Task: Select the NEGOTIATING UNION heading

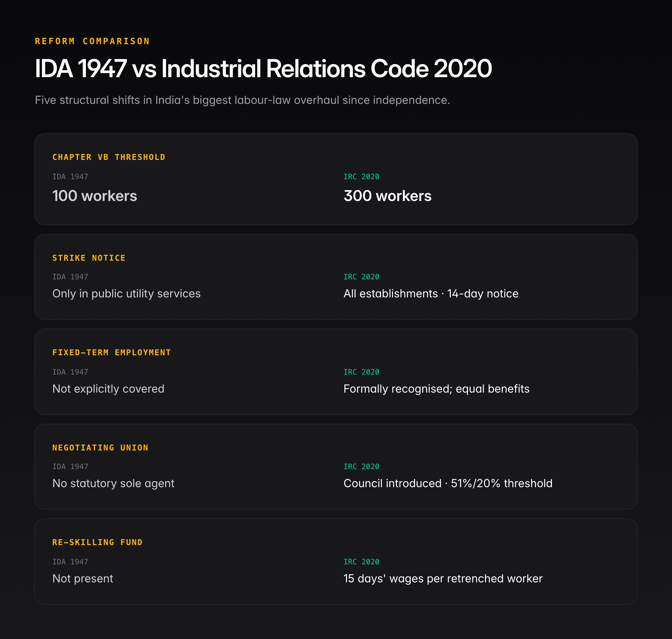Action: click(x=100, y=448)
